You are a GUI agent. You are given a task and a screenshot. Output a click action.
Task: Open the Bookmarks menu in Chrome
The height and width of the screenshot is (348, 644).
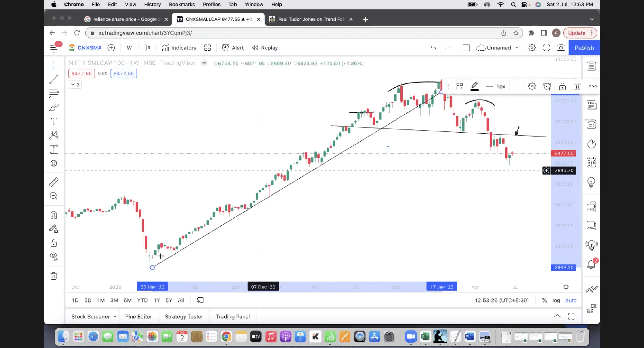click(182, 4)
